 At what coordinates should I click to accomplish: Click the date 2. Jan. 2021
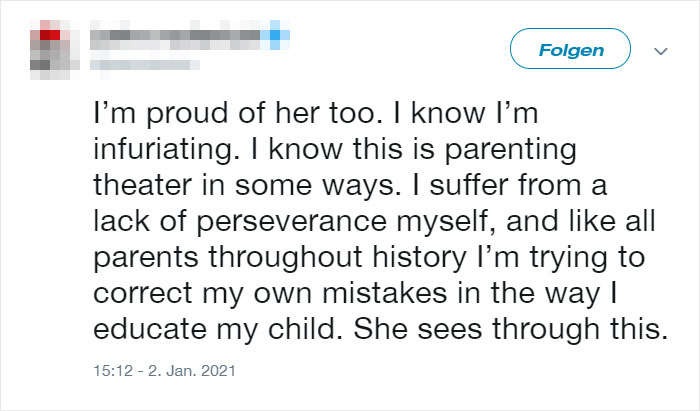[192, 370]
